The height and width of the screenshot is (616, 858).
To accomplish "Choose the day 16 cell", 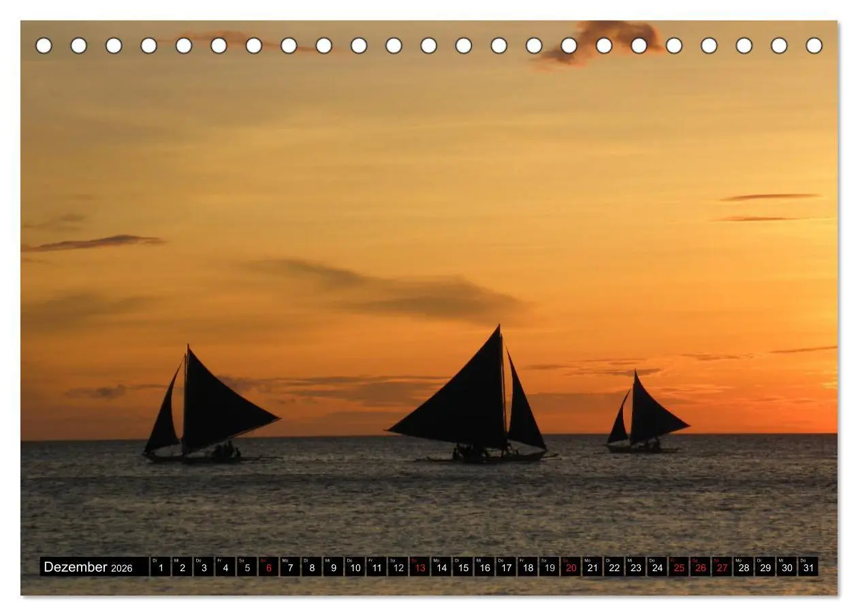I will [x=484, y=566].
